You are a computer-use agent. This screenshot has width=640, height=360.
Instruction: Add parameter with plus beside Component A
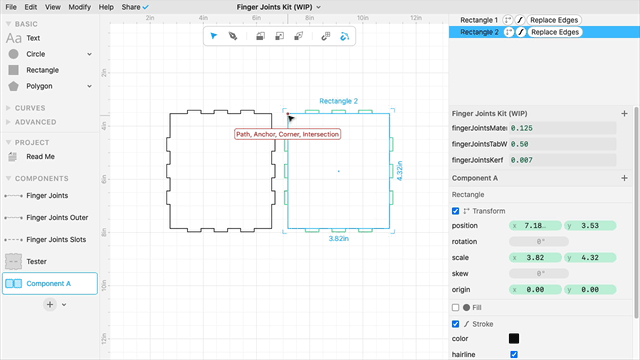click(x=624, y=178)
